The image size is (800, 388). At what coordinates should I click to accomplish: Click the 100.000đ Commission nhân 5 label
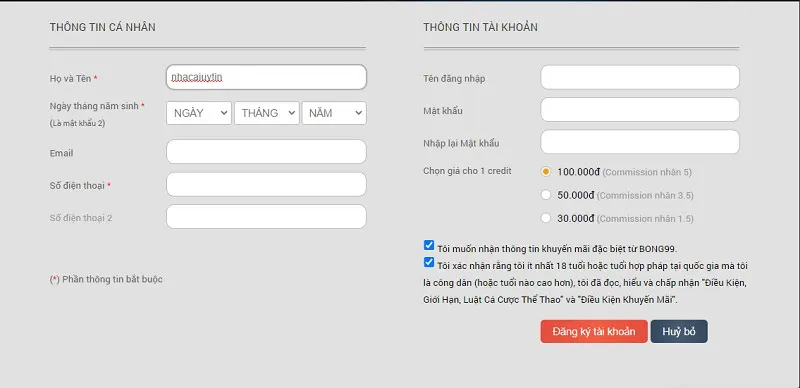click(x=624, y=172)
